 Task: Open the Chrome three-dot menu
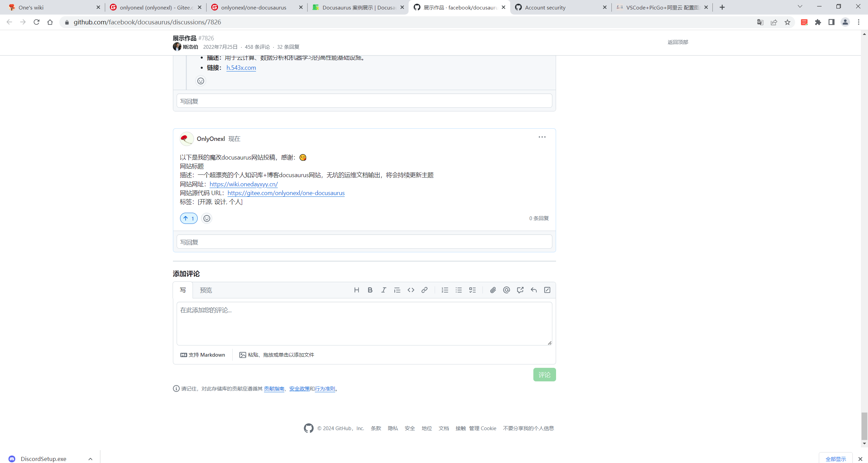point(859,22)
